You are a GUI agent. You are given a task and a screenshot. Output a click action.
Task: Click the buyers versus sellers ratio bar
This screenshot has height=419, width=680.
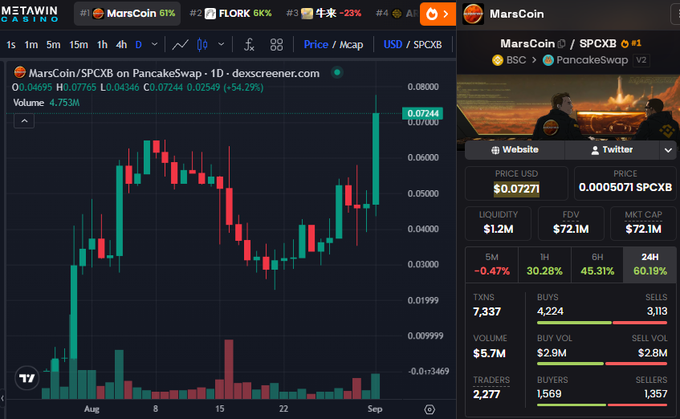(x=602, y=405)
